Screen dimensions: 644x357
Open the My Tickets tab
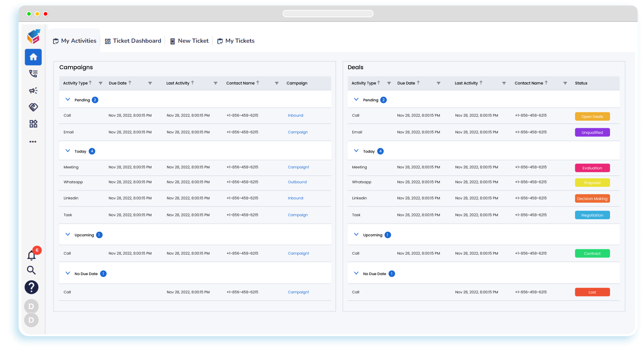click(x=235, y=40)
